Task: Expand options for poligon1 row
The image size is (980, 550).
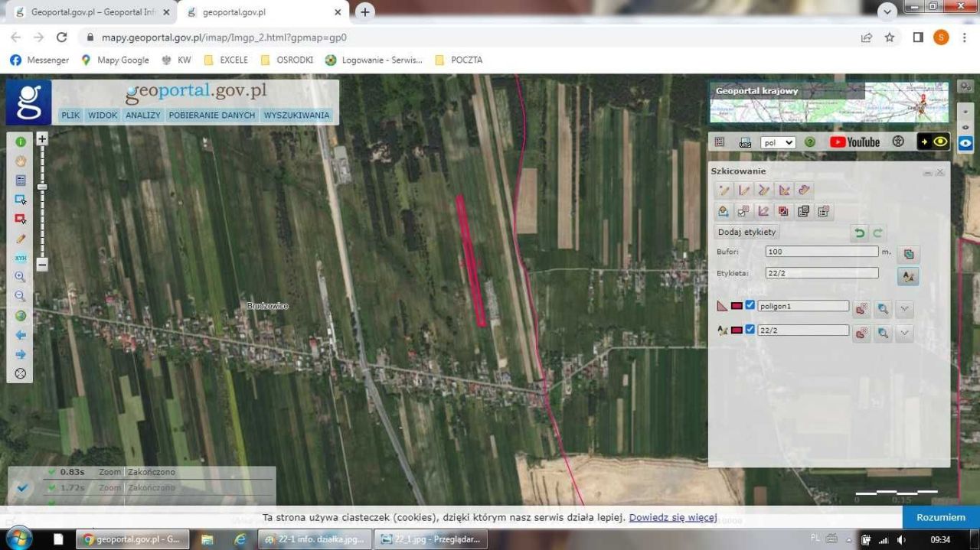Action: pos(904,309)
